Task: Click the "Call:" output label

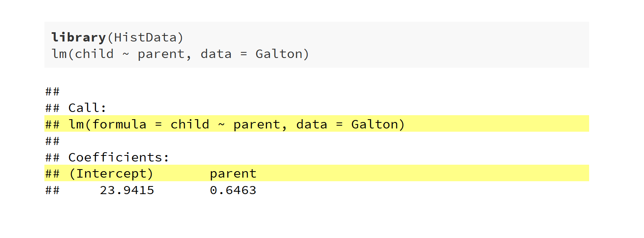Action: [87, 108]
